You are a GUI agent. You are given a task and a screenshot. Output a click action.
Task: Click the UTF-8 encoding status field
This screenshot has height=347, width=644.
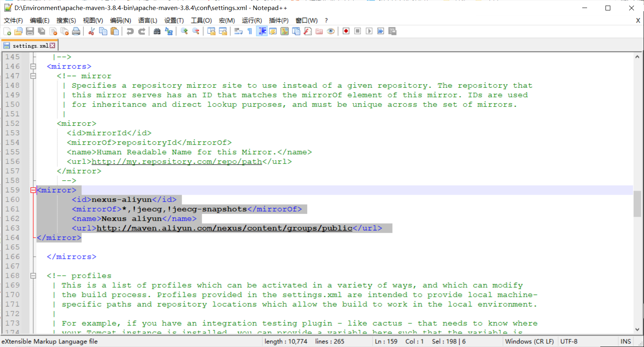coord(569,341)
